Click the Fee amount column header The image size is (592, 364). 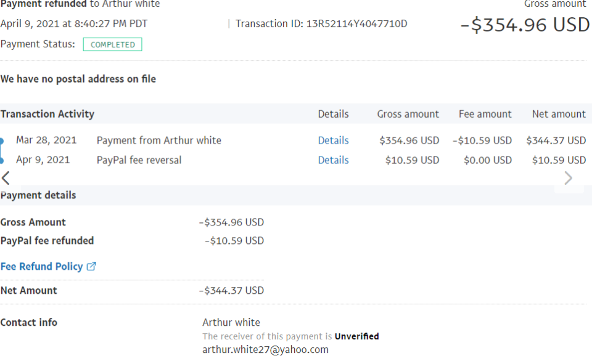tap(485, 114)
